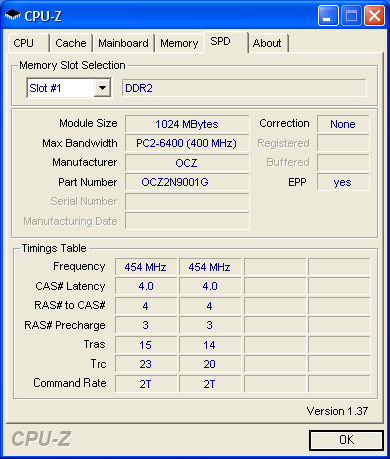Click the DDR2 memory type field
The height and width of the screenshot is (459, 390).
244,88
